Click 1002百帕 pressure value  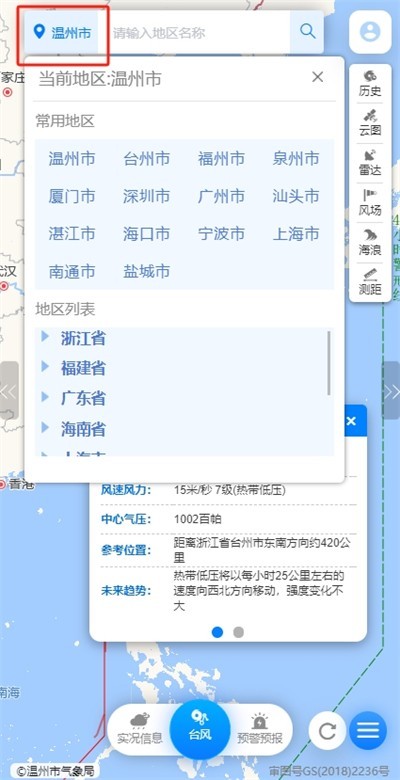pyautogui.click(x=198, y=519)
